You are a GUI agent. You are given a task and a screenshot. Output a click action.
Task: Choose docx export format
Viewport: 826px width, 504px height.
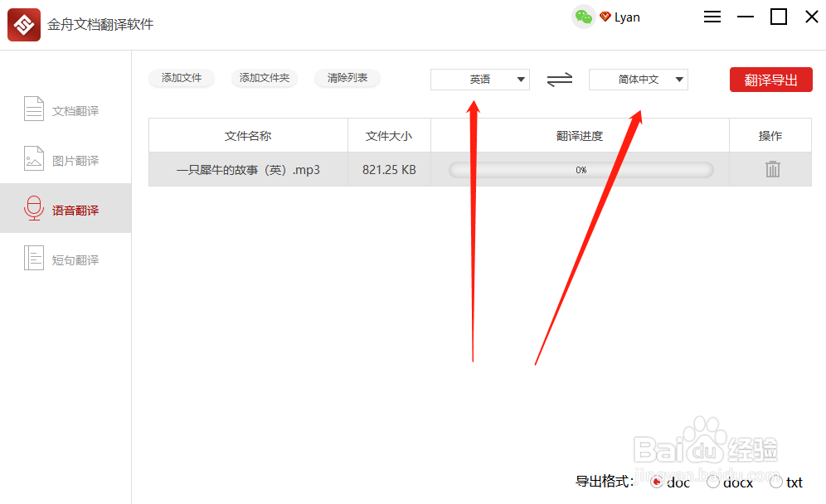pyautogui.click(x=712, y=482)
